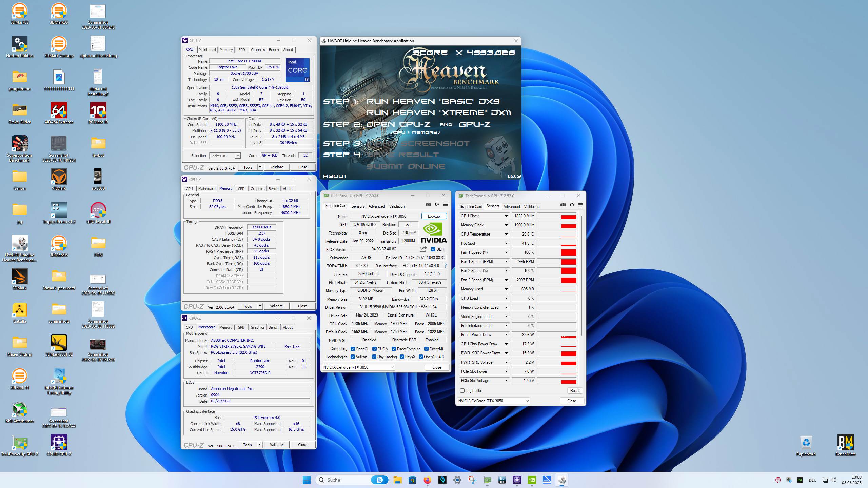868x488 pixels.
Task: Open the 3DMark Vantage desktop shortcut
Action: tap(59, 47)
